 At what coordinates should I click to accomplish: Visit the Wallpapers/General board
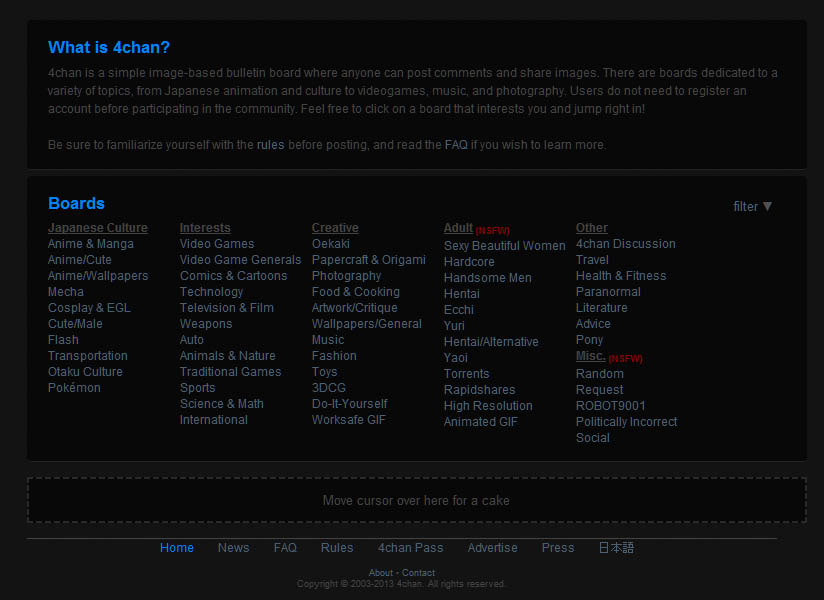[366, 324]
